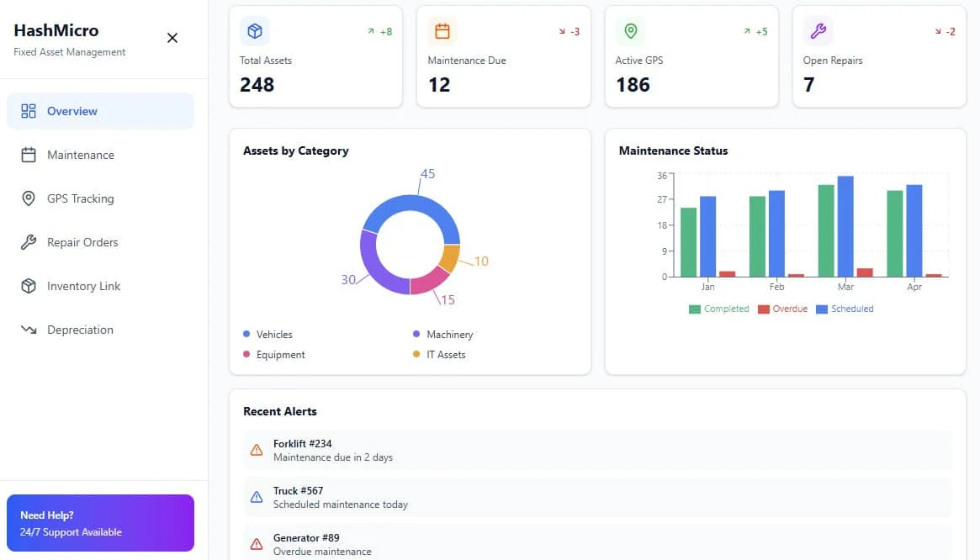Click the Feb axis label
Screen dimensions: 980x560
[x=777, y=287]
